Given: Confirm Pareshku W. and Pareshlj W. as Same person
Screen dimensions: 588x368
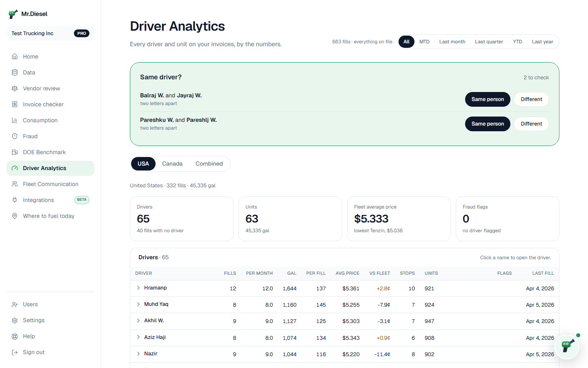Looking at the screenshot, I should pyautogui.click(x=488, y=124).
